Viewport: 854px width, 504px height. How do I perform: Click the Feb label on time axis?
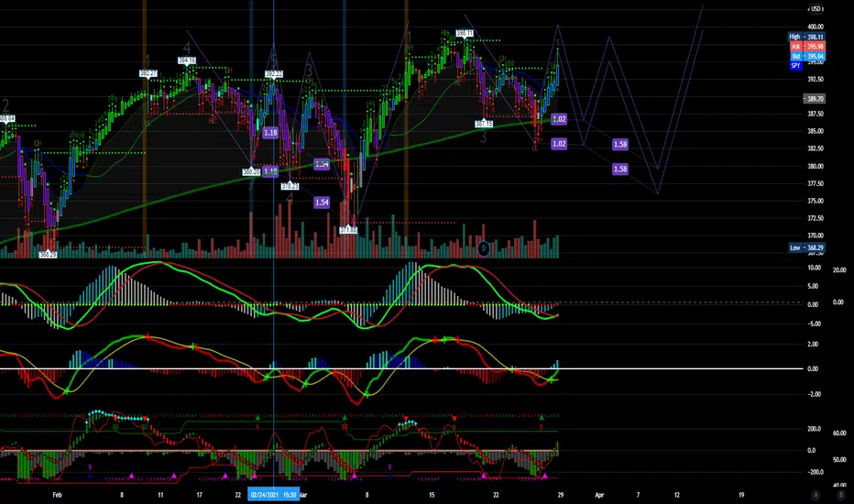pyautogui.click(x=57, y=495)
